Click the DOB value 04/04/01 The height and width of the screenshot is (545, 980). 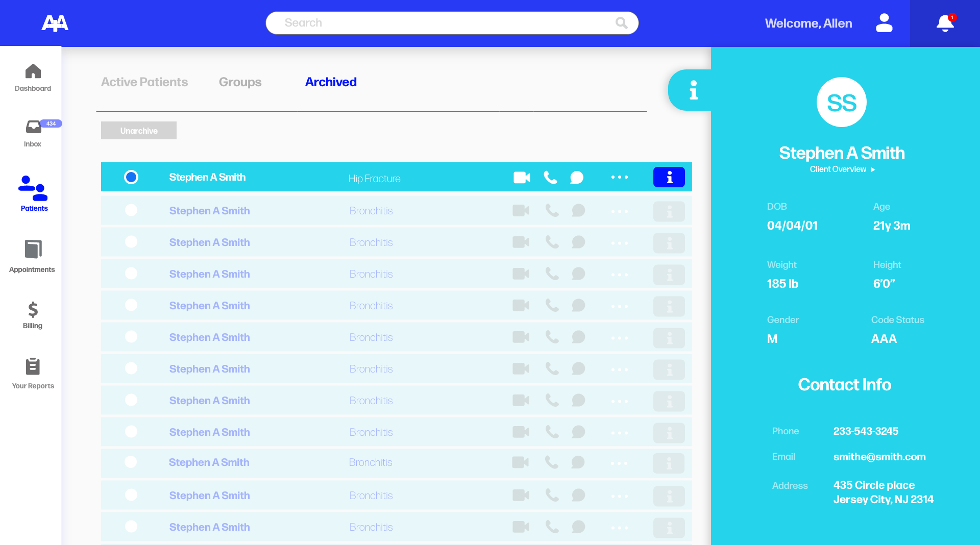click(792, 226)
